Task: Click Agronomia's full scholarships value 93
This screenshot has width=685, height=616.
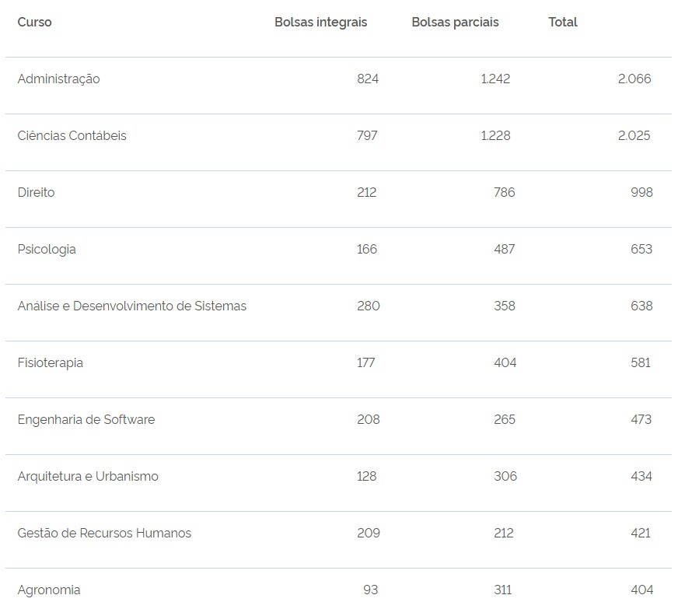Action: pos(370,590)
